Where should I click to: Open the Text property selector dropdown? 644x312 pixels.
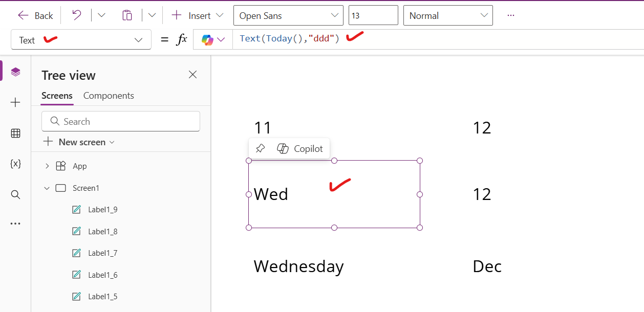tap(80, 39)
